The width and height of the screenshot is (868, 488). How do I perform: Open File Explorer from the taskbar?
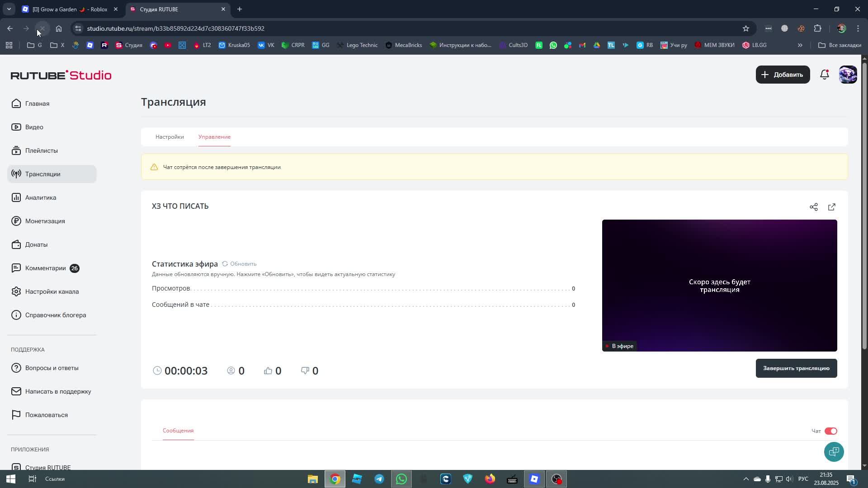313,479
